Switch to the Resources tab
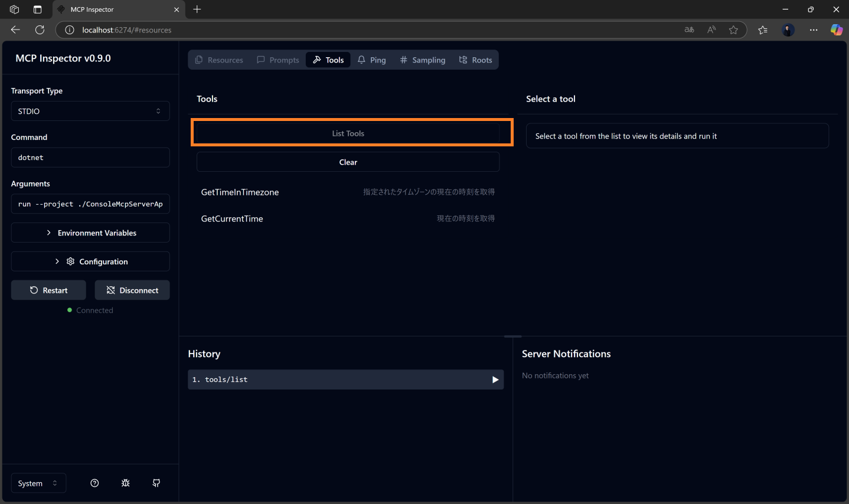 [x=219, y=60]
